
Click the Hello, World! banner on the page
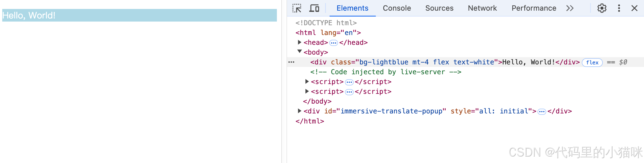[x=140, y=15]
